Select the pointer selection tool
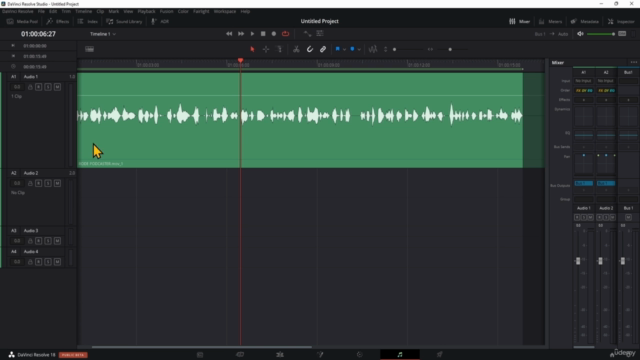Screen dimensions: 640x360 pyautogui.click(x=252, y=49)
